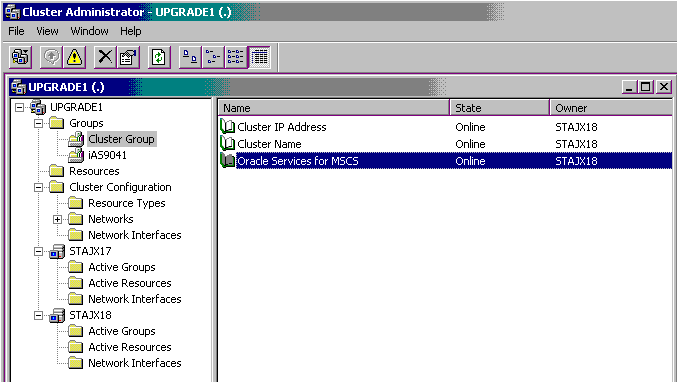The height and width of the screenshot is (382, 677).
Task: Click Online state of Cluster Name
Action: tap(470, 144)
